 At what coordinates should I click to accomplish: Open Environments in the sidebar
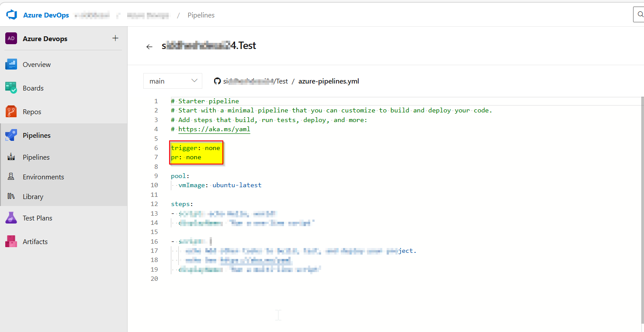click(x=43, y=177)
